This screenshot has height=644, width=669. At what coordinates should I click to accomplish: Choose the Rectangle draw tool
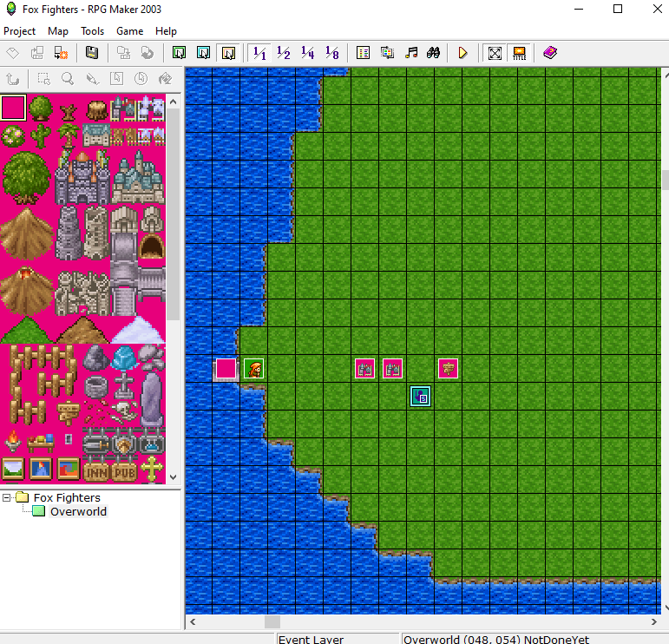pyautogui.click(x=116, y=78)
